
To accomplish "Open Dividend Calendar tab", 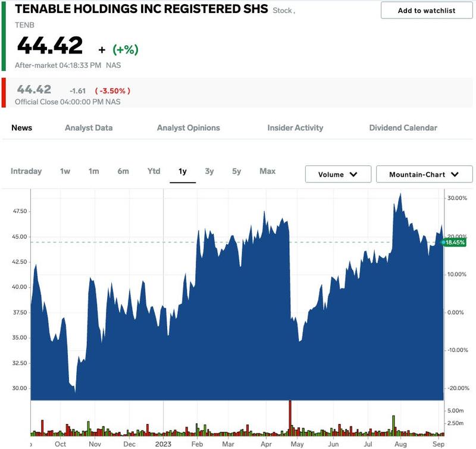I will (x=403, y=128).
